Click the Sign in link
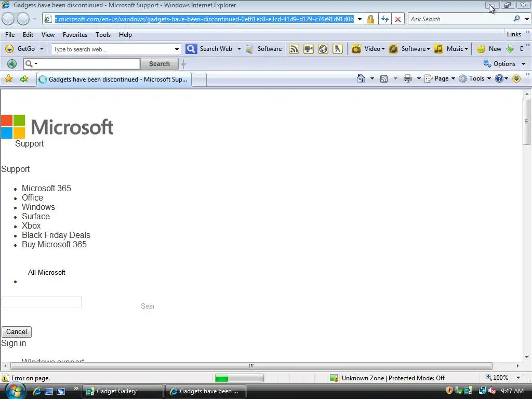The width and height of the screenshot is (532, 399). tap(14, 343)
